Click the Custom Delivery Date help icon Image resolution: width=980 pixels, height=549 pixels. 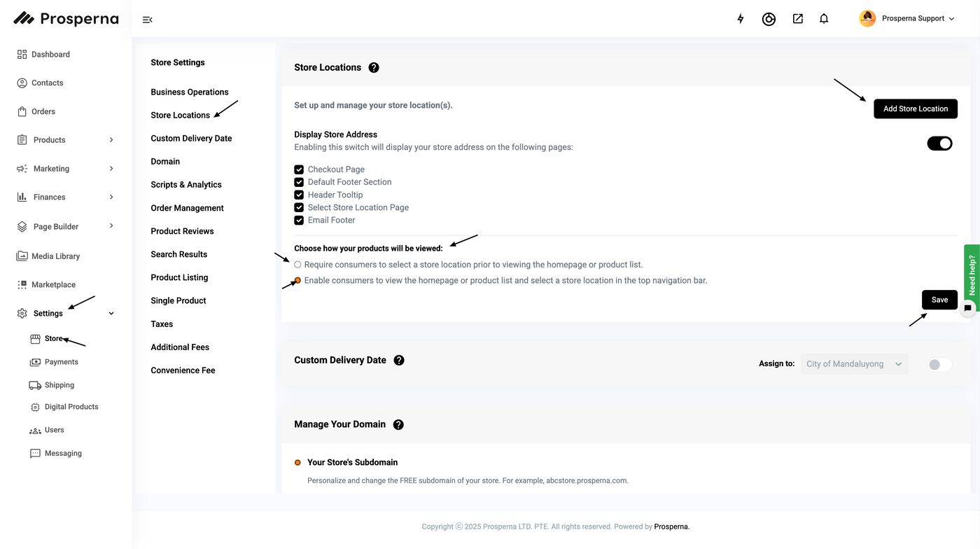(x=399, y=361)
